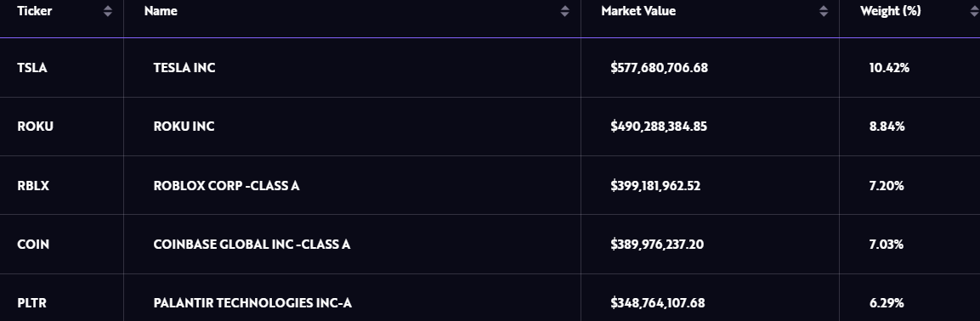
Task: Click PALANTIR TECHNOLOGIES INC-A name
Action: coord(252,303)
